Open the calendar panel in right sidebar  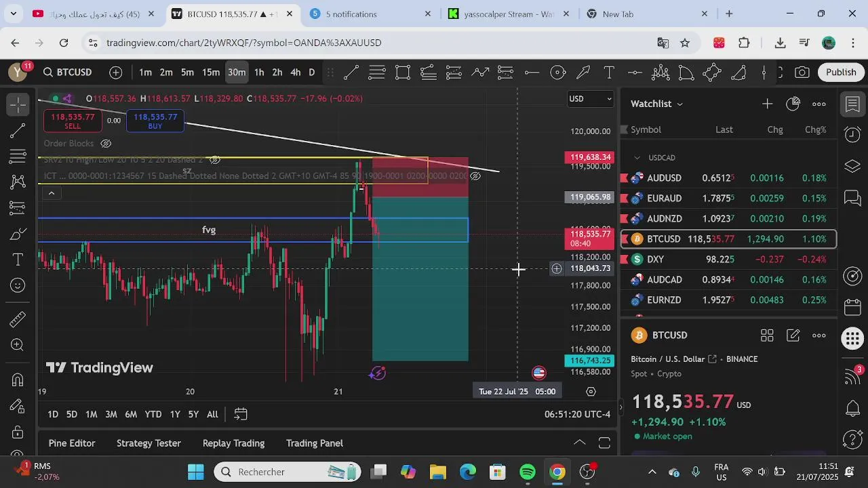pyautogui.click(x=852, y=307)
